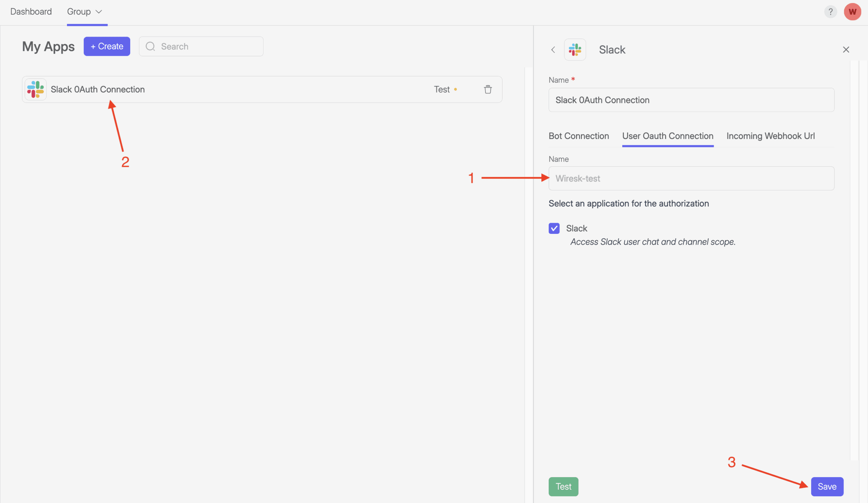
Task: Click the Slack logo in the panel header
Action: [x=574, y=50]
